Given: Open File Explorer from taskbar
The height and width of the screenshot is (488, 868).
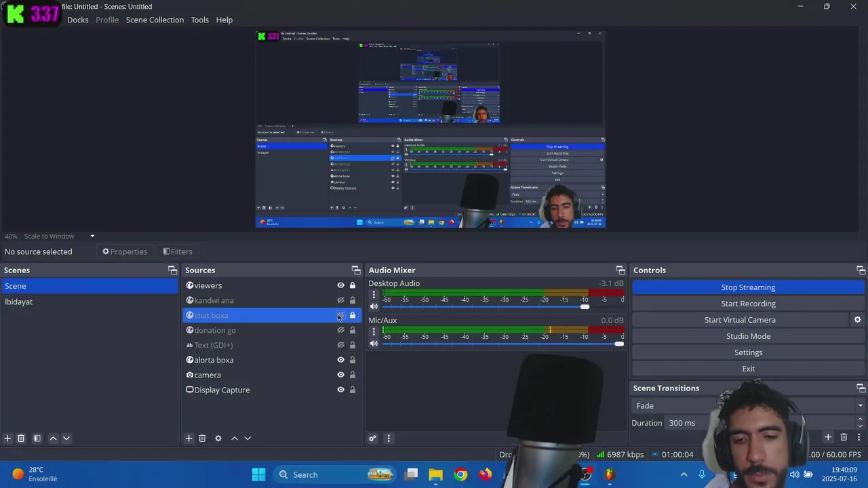Looking at the screenshot, I should click(435, 474).
